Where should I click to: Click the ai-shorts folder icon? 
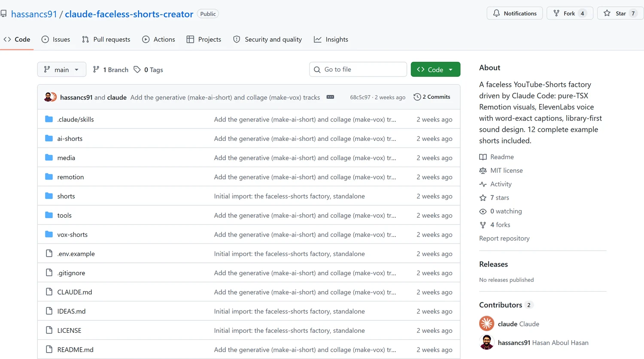[49, 138]
